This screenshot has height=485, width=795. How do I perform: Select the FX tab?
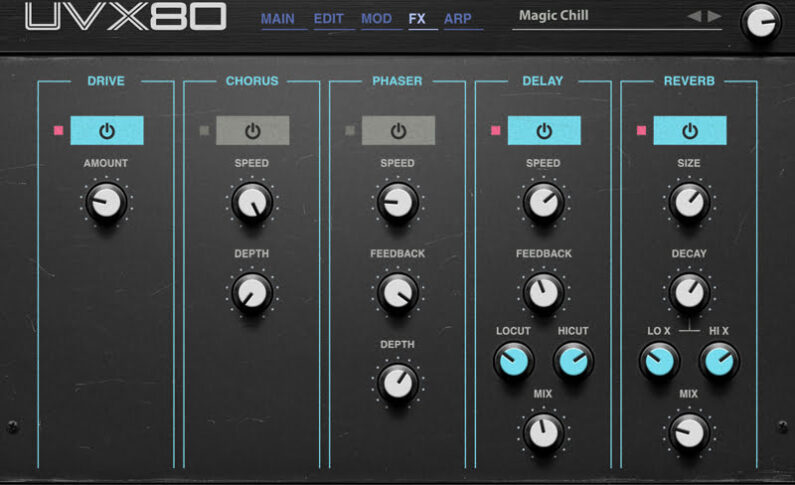417,19
